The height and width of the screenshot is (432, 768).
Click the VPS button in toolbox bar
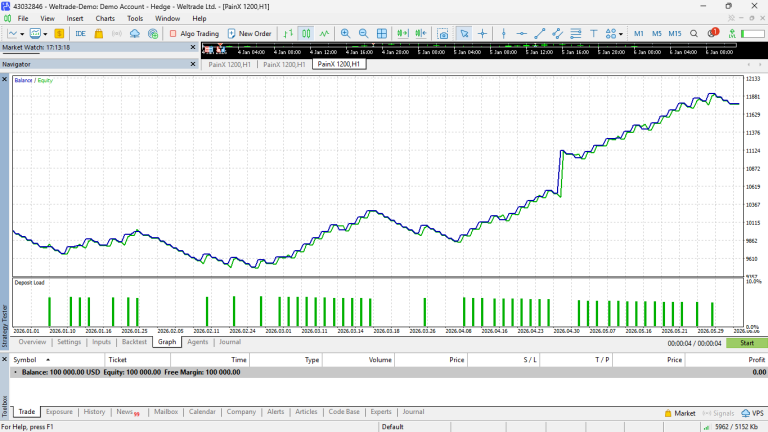[x=753, y=413]
